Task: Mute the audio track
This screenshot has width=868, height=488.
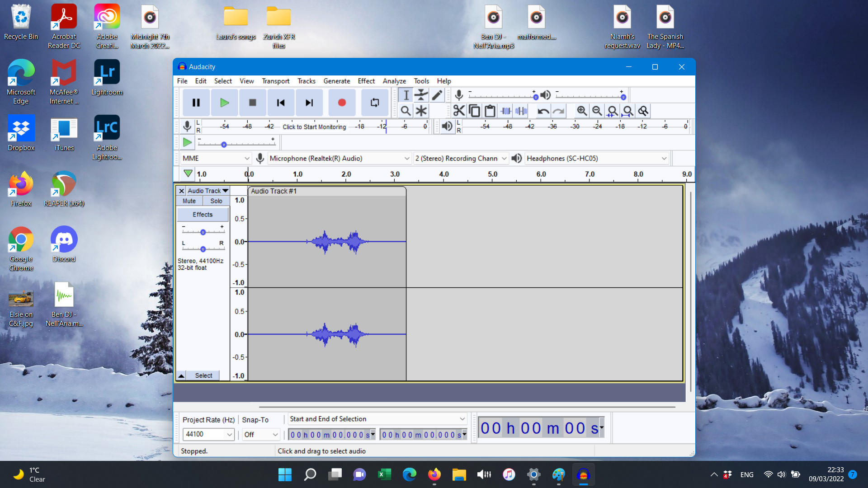Action: [x=189, y=201]
